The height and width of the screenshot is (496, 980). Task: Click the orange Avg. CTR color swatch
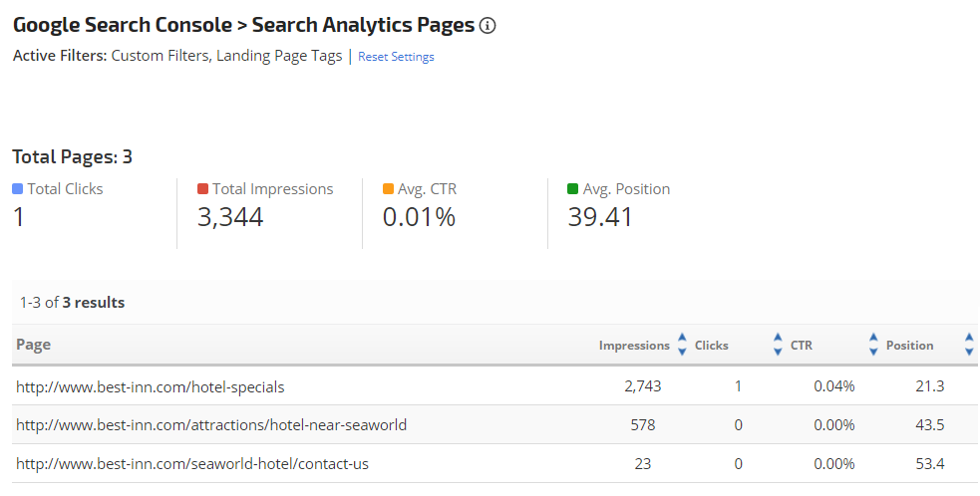point(388,188)
